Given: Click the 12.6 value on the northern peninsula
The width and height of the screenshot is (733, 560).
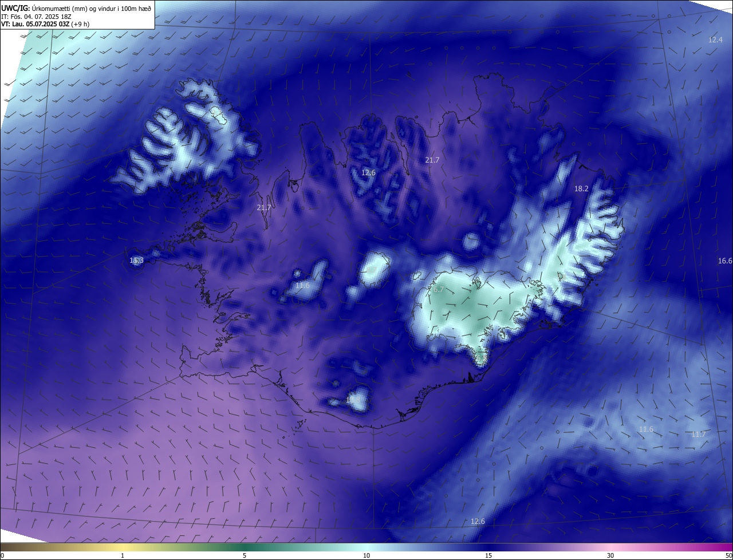Looking at the screenshot, I should [x=368, y=172].
